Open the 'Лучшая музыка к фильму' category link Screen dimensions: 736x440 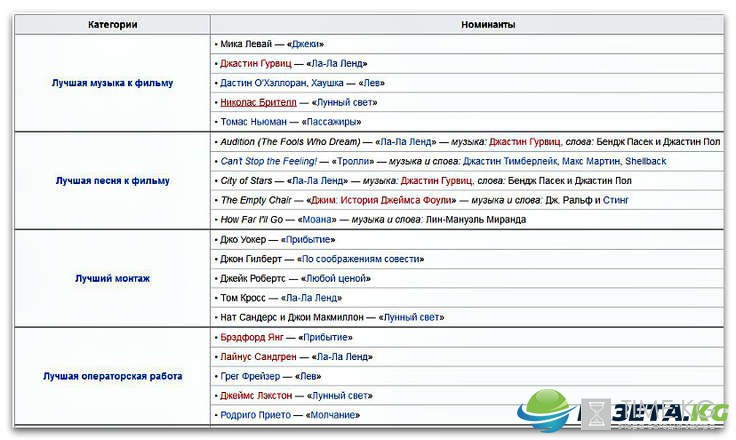(x=112, y=83)
